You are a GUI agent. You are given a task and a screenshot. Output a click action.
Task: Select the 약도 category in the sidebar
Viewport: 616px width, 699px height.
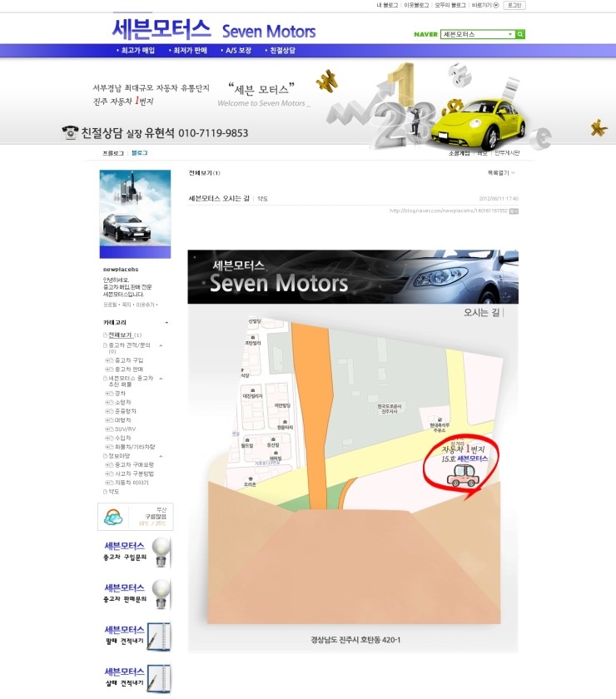(x=114, y=492)
